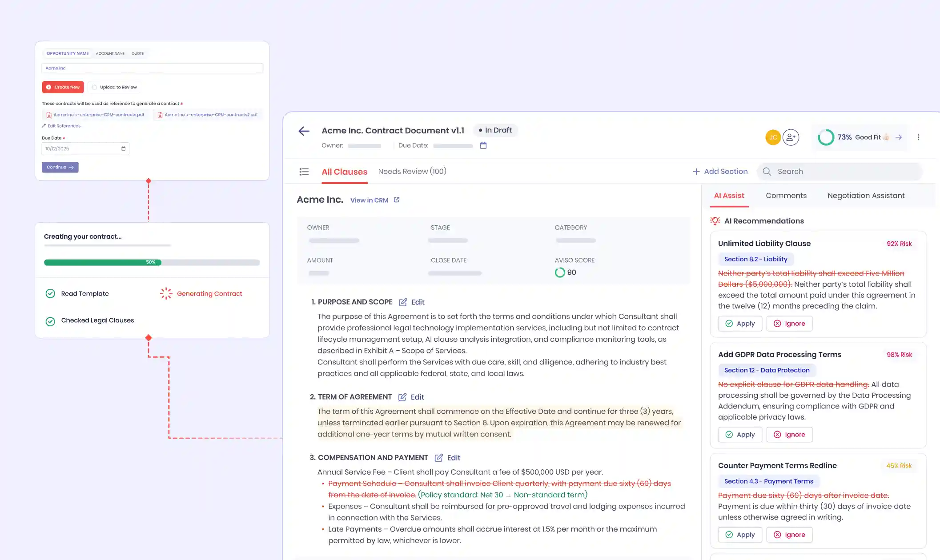Click the 50% contract creation progress bar
This screenshot has width=940, height=560.
pos(152,262)
